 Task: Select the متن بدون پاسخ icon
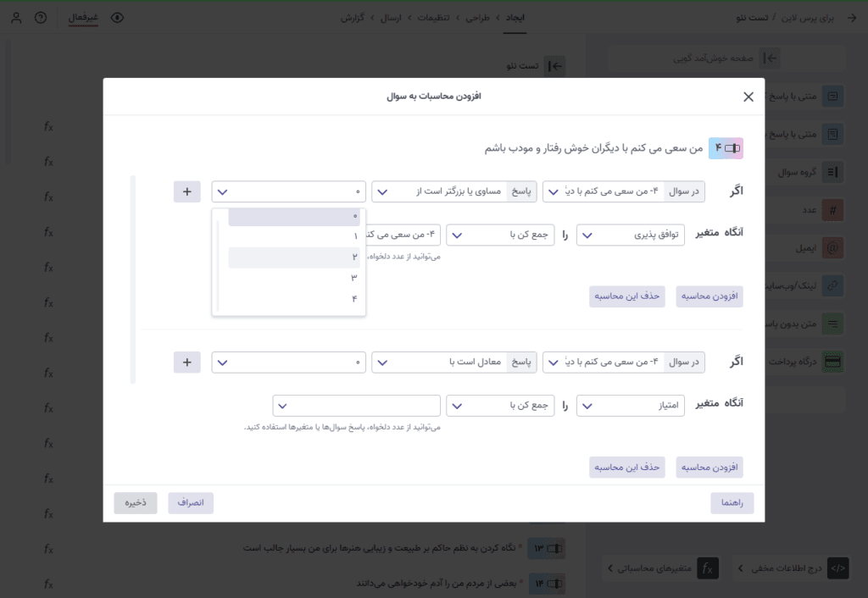[832, 324]
